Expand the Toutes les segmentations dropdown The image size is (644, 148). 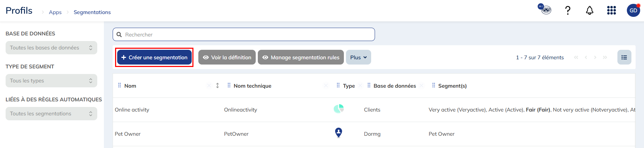pyautogui.click(x=51, y=114)
